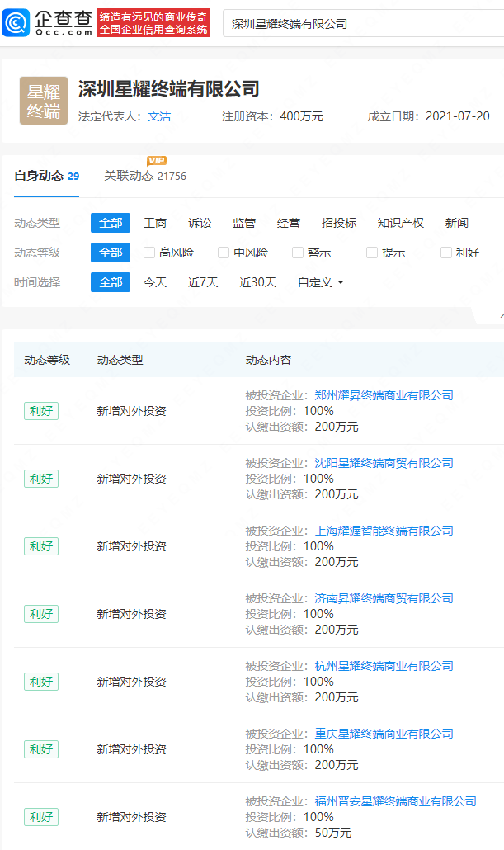The width and height of the screenshot is (504, 850).
Task: Click 利好 tag in 杭州星耀 row
Action: click(x=41, y=682)
